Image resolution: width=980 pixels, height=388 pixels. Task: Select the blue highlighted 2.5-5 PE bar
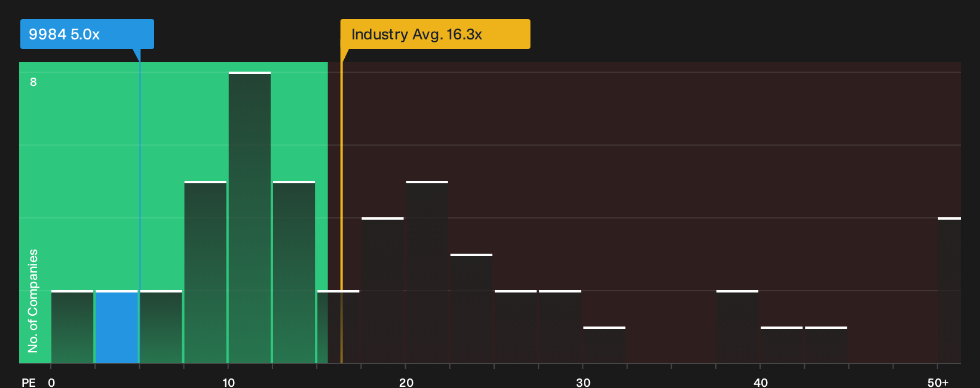[117, 327]
